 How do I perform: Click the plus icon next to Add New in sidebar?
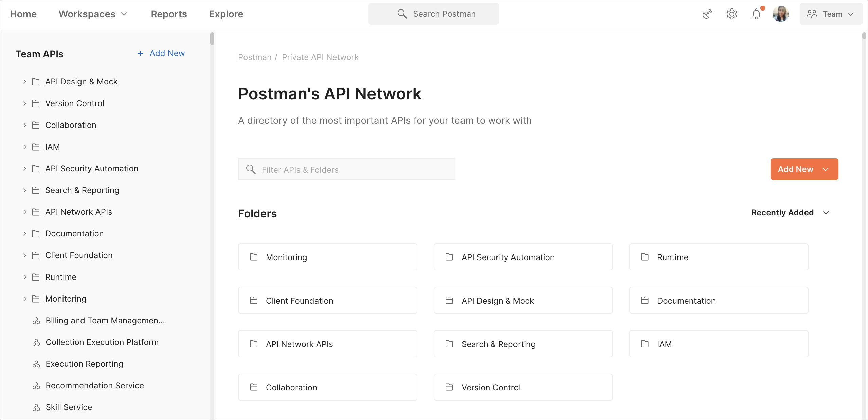[140, 53]
